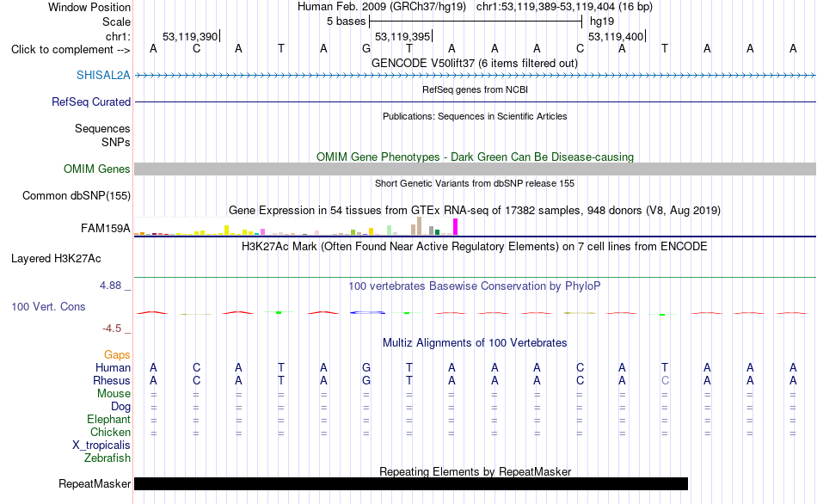The width and height of the screenshot is (817, 504).
Task: Click the 53,119,395 position marker
Action: pos(403,36)
